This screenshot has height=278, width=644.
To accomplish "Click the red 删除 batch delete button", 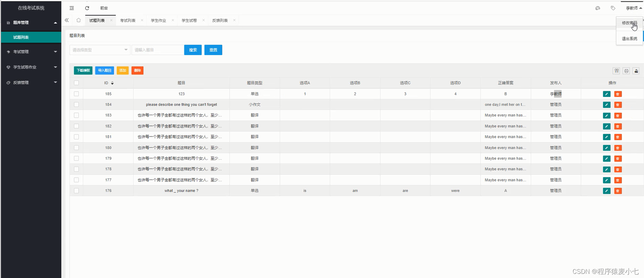I will point(137,71).
